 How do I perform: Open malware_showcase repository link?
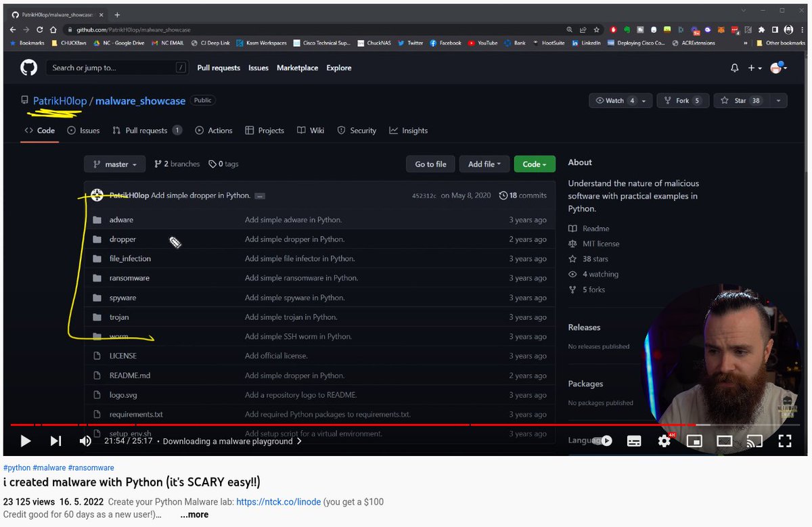click(x=140, y=101)
